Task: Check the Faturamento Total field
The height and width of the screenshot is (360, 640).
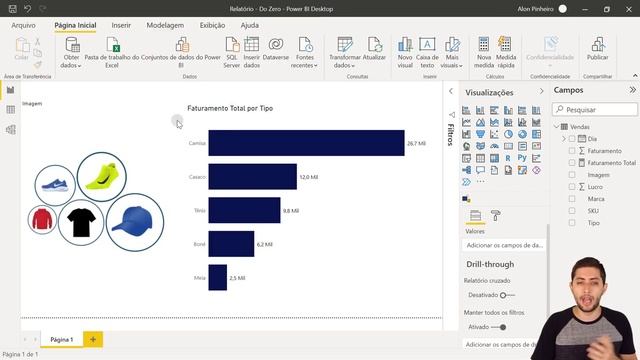Action: click(x=572, y=162)
